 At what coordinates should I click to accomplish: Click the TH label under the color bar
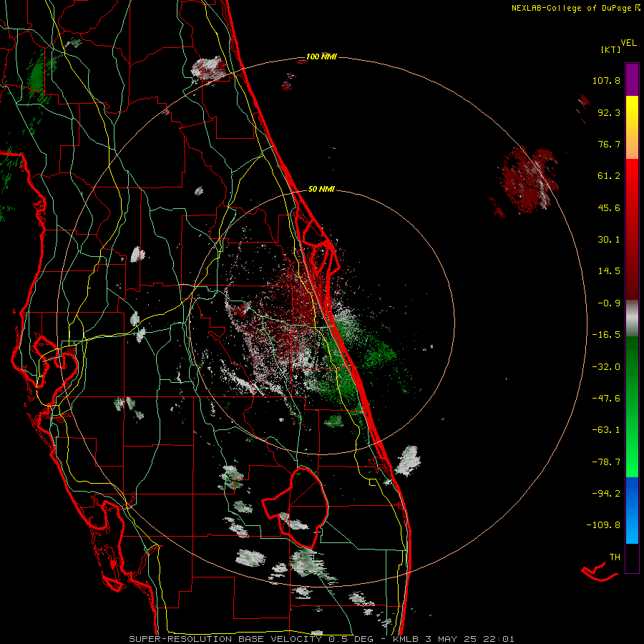pyautogui.click(x=615, y=557)
